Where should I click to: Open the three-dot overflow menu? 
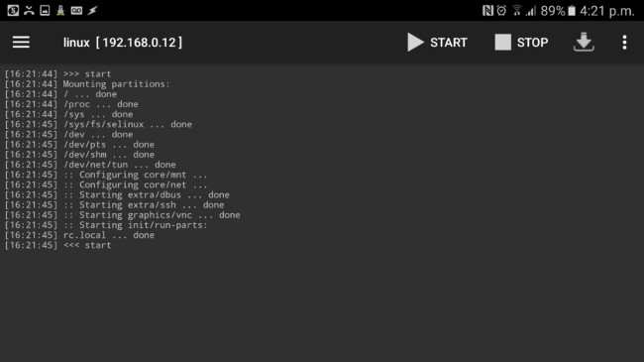624,42
